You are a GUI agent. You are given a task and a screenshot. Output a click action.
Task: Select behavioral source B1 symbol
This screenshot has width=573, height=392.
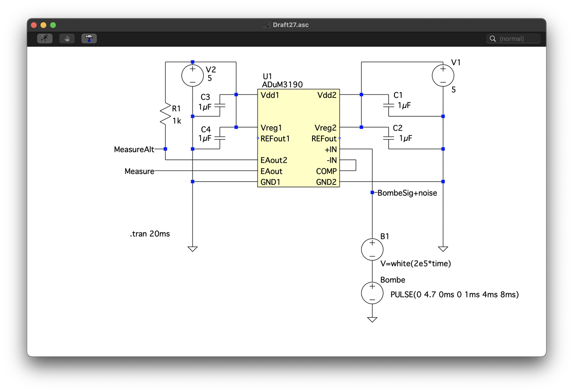[x=372, y=249]
